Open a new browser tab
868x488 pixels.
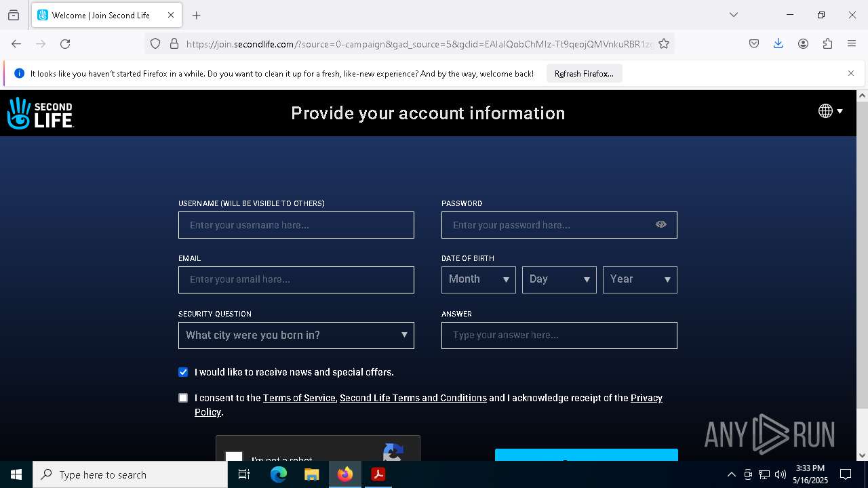[197, 15]
